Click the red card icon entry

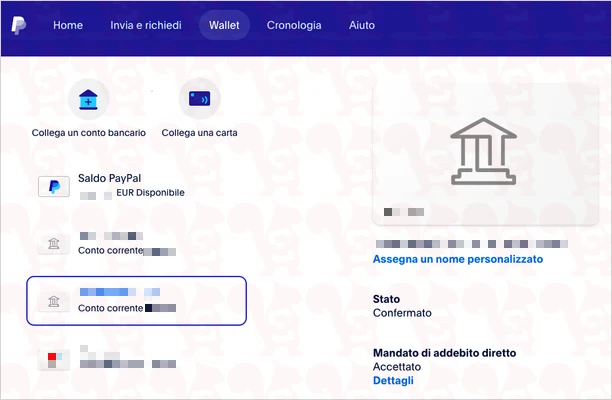54,359
